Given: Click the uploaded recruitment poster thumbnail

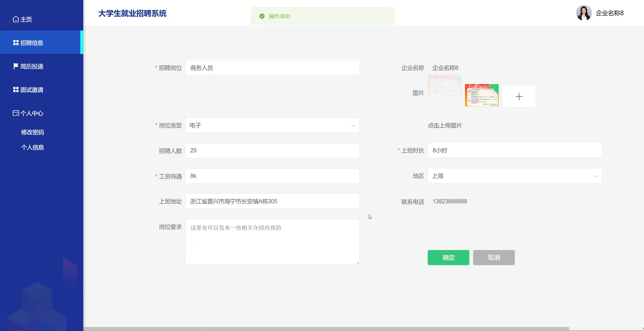Looking at the screenshot, I should (481, 95).
